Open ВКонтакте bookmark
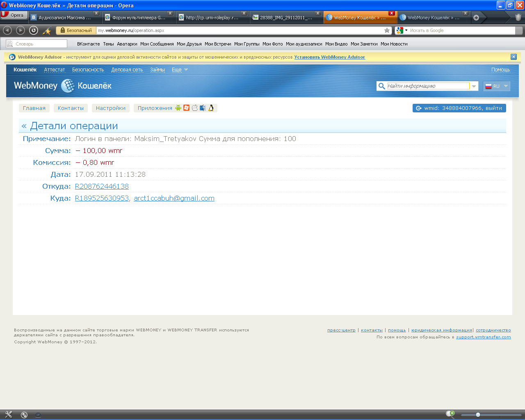 coord(88,44)
